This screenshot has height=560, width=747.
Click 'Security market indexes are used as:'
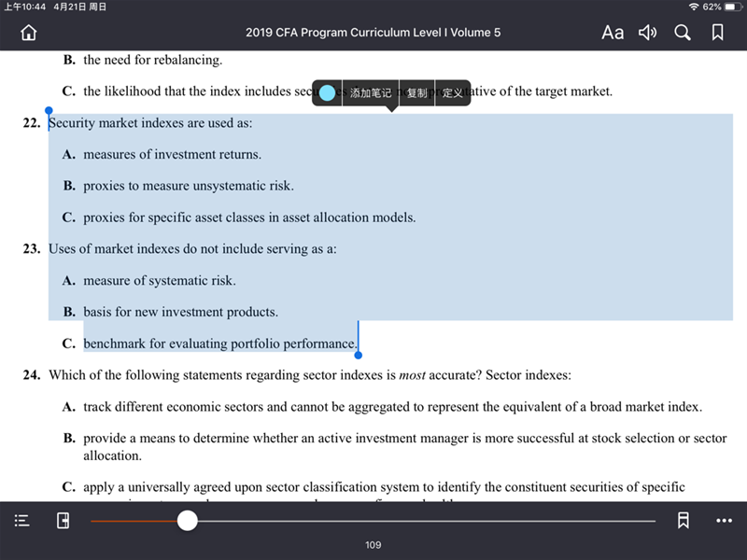[x=150, y=123]
